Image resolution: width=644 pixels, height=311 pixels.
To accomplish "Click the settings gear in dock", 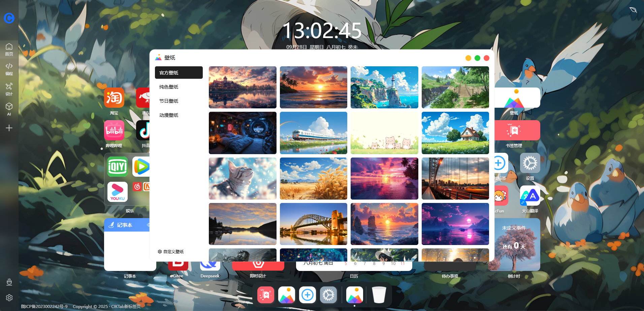I will tap(328, 295).
